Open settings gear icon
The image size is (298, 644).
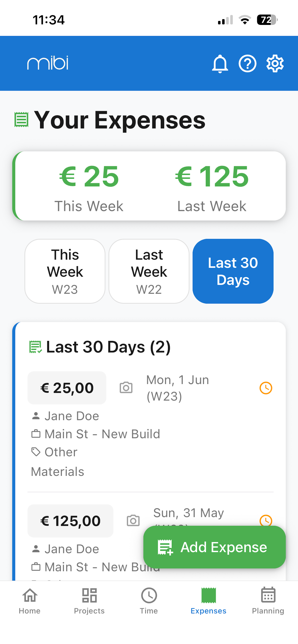(x=275, y=63)
